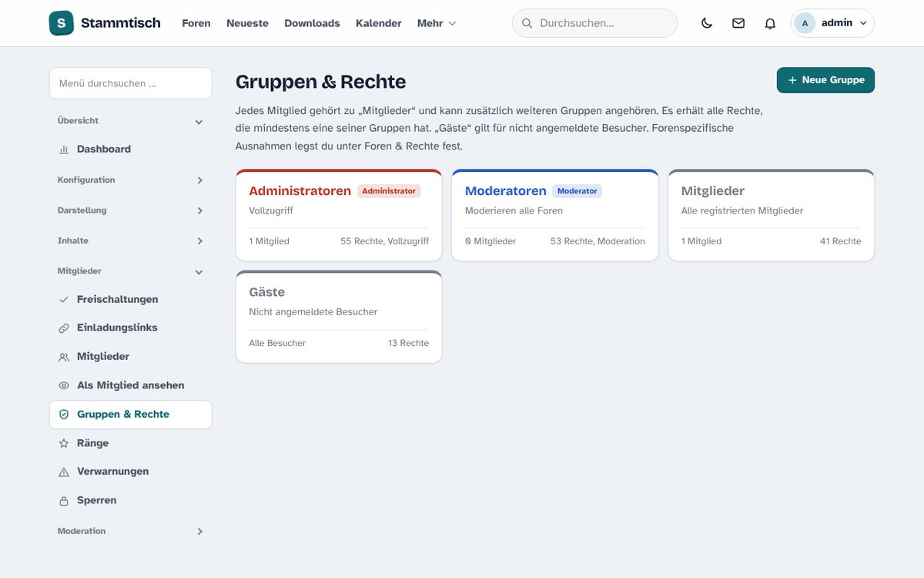This screenshot has width=924, height=578.
Task: Open the Moderatoren group card title
Action: coord(506,191)
